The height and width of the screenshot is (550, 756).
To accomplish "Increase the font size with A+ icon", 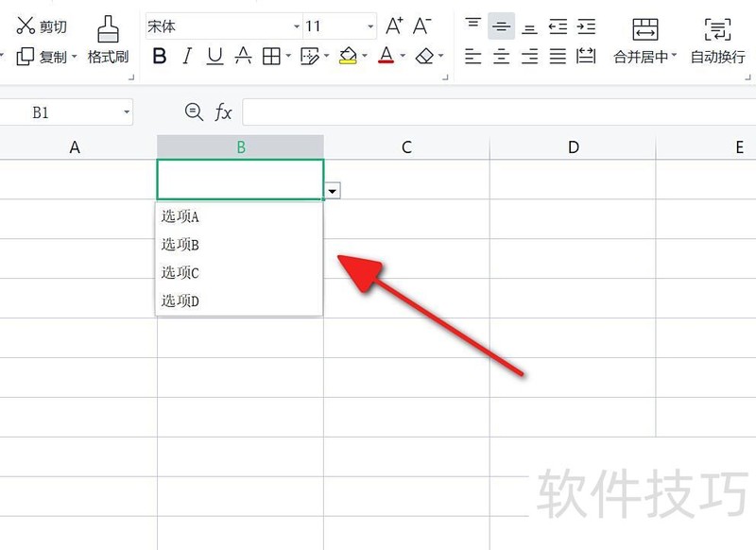I will (394, 26).
